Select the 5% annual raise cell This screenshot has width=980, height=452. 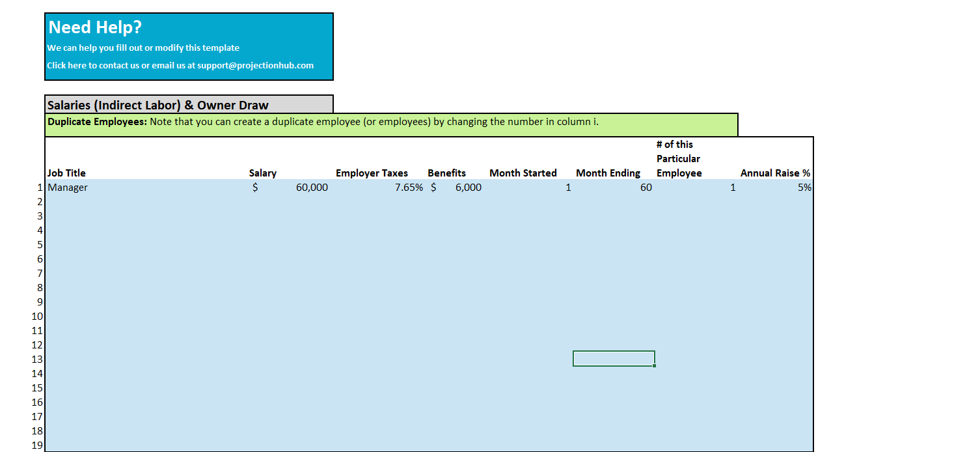pos(776,187)
